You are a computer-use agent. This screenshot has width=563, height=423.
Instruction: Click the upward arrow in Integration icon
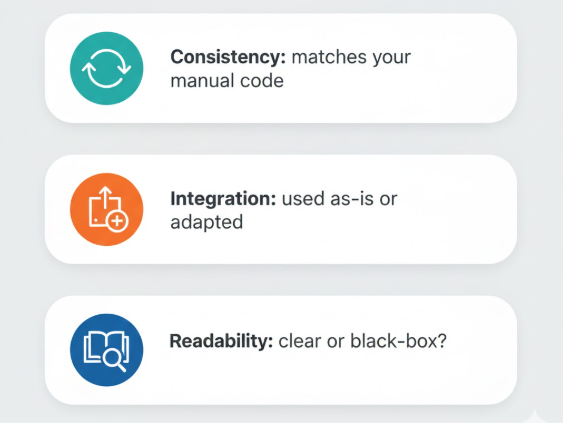104,197
